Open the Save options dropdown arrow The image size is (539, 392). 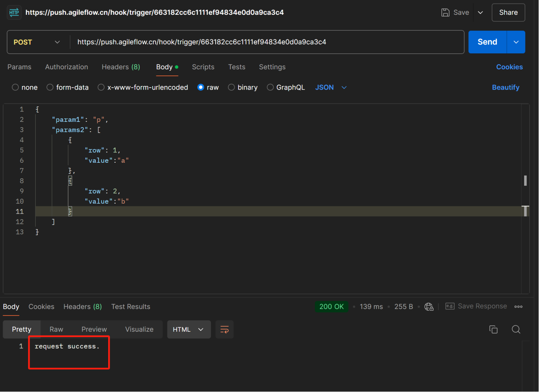(x=480, y=12)
